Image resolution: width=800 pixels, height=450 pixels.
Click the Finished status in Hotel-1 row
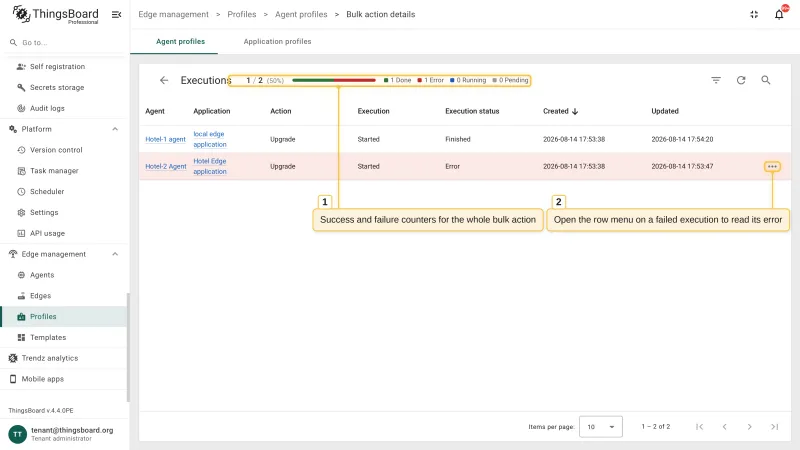click(x=458, y=139)
